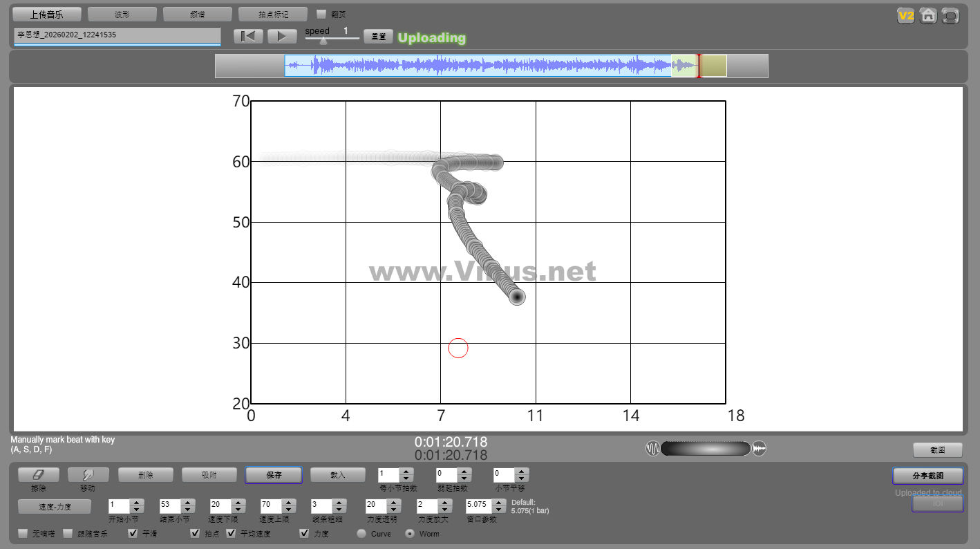Select the Curve radio button

pyautogui.click(x=361, y=534)
